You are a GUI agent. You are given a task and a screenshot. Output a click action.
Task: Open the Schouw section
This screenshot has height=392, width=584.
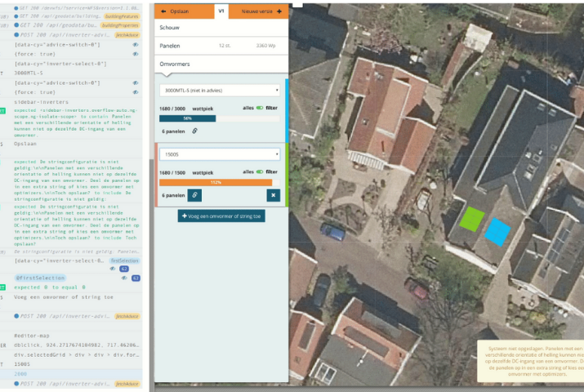(x=220, y=28)
